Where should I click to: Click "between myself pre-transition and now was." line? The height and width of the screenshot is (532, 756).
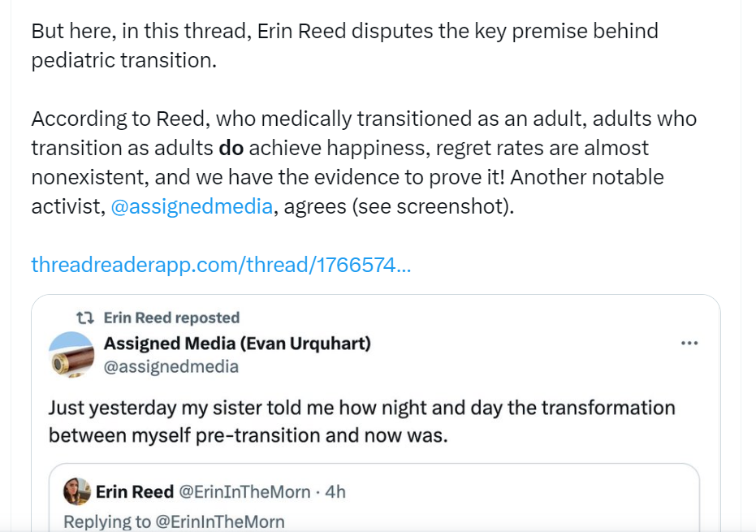point(248,435)
